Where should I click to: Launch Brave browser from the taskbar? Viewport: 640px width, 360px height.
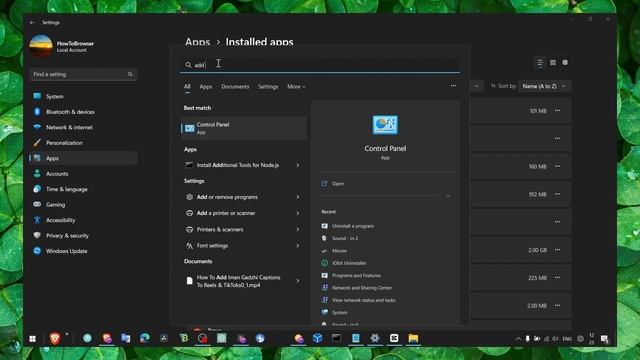[55, 338]
